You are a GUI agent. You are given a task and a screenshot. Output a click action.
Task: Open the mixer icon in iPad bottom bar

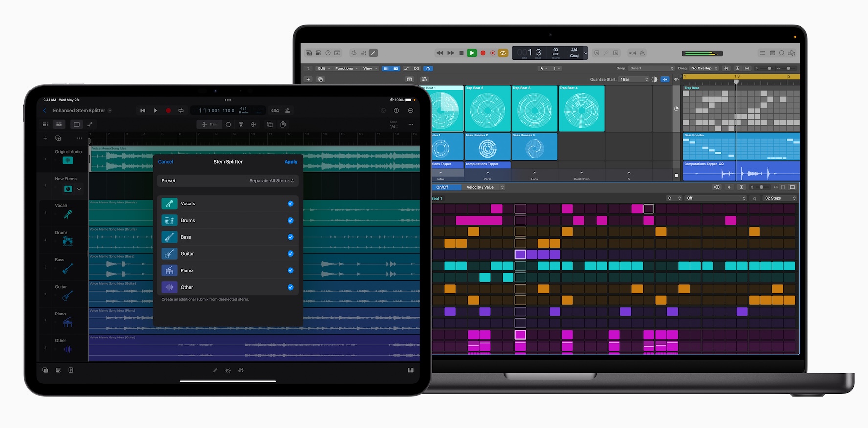241,370
